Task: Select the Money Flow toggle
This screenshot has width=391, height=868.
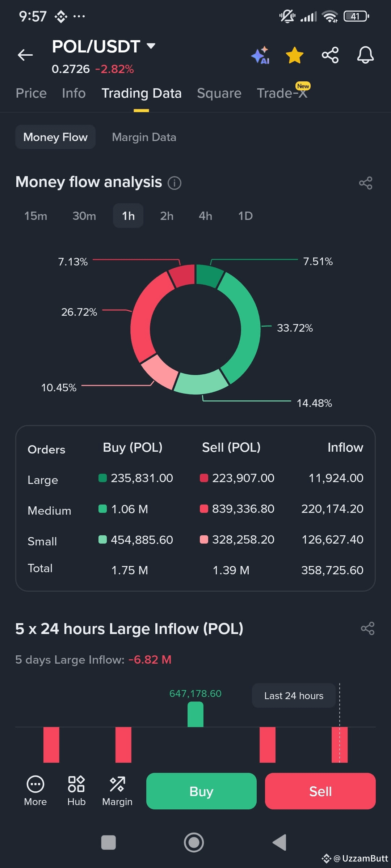Action: pos(55,137)
